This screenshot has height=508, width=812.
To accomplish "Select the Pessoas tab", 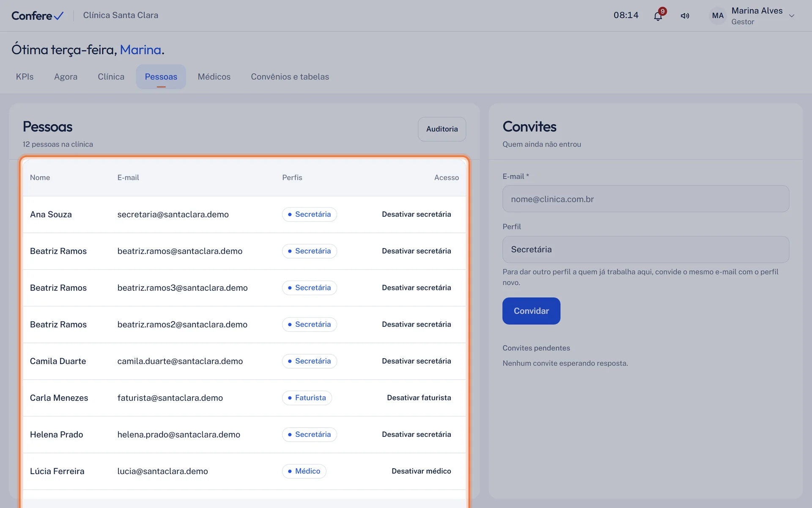I will click(161, 77).
